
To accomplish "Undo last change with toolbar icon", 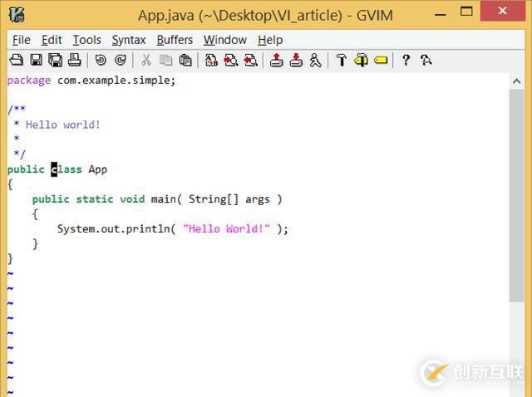I will 101,60.
